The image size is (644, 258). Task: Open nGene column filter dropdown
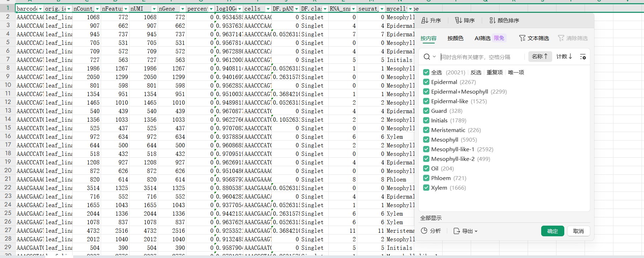(x=183, y=9)
